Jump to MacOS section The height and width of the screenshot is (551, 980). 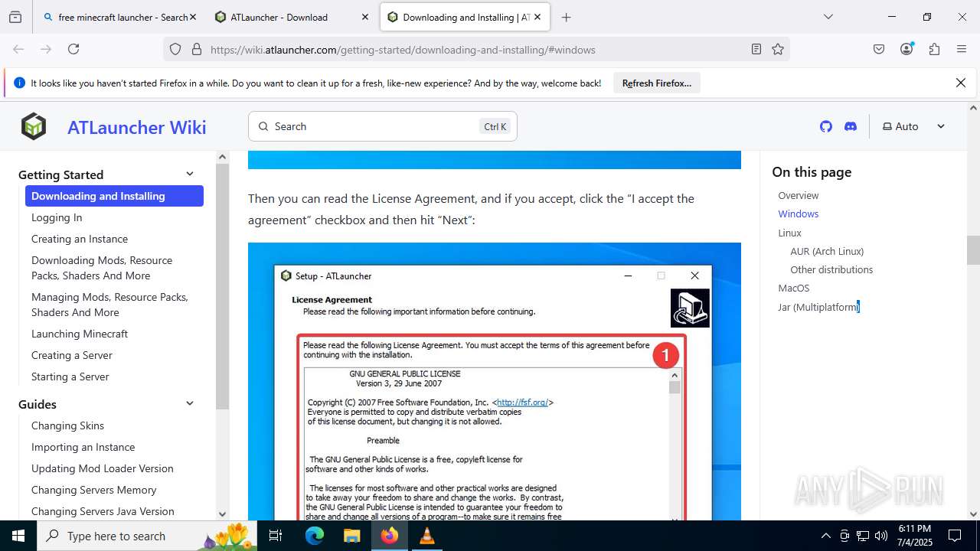pos(794,288)
